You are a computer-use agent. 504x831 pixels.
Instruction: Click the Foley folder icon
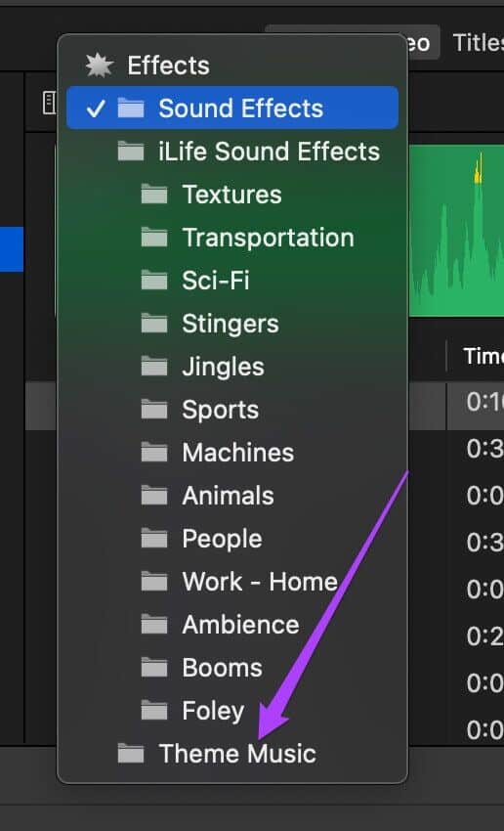154,710
